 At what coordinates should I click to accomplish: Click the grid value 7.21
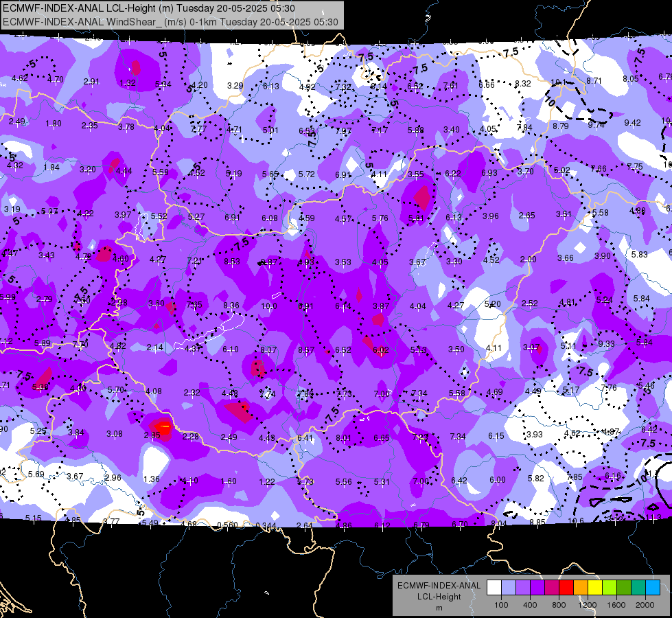tap(195, 261)
